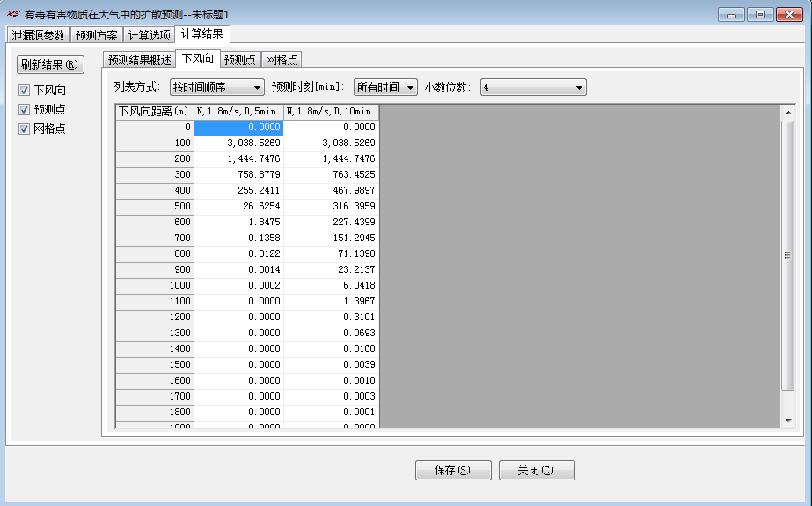Select the 467.9897 cell
Image resolution: width=812 pixels, height=506 pixels.
click(332, 191)
